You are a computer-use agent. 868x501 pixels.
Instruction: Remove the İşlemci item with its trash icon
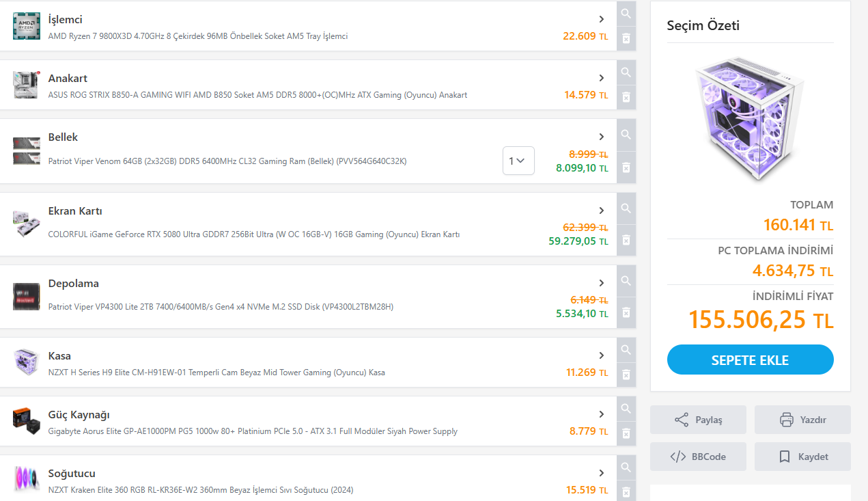(x=626, y=38)
